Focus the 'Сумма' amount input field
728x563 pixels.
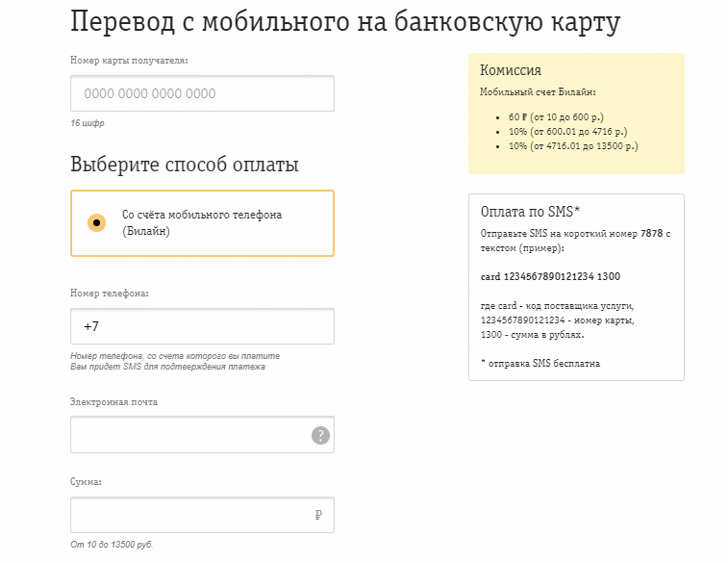point(188,516)
